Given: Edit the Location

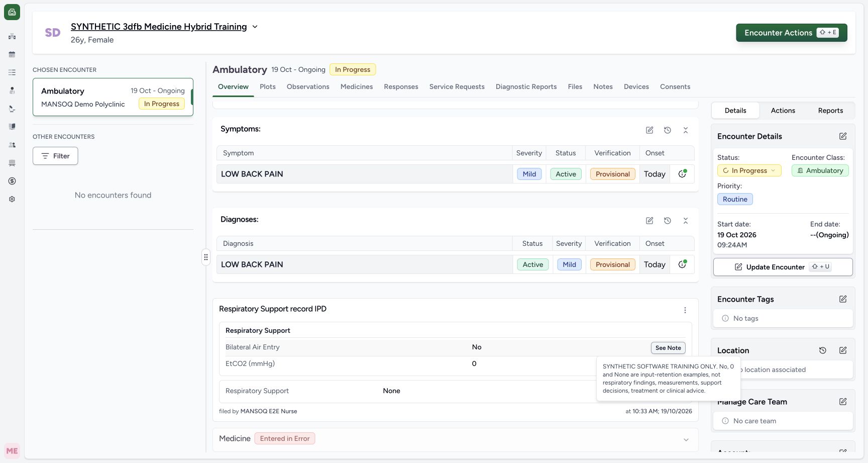Looking at the screenshot, I should [843, 350].
